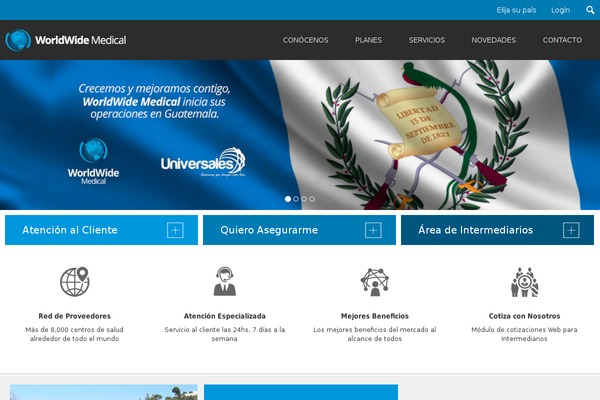This screenshot has width=600, height=400.
Task: Click text 'Más de 8,000 centros de salud'
Action: [x=75, y=330]
